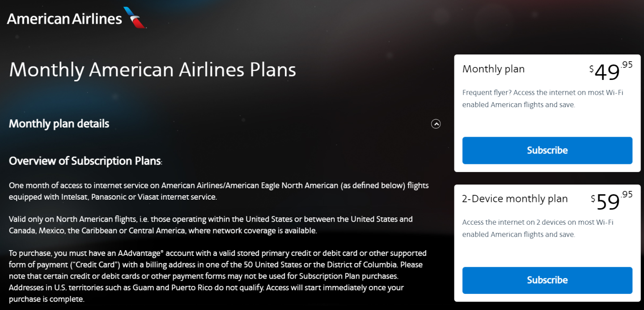Click the $59.95 price on the 2-Device plan
The width and height of the screenshot is (644, 310).
pyautogui.click(x=611, y=201)
